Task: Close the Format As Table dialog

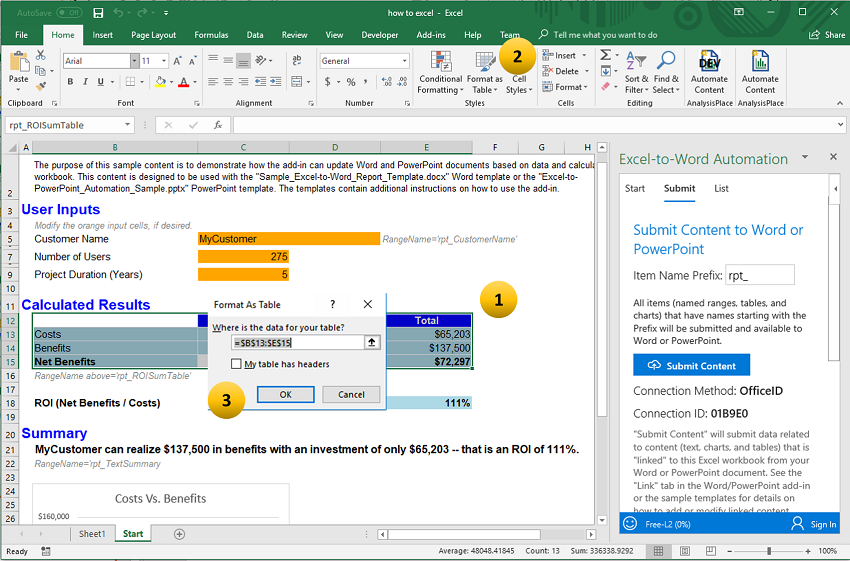Action: (x=368, y=304)
